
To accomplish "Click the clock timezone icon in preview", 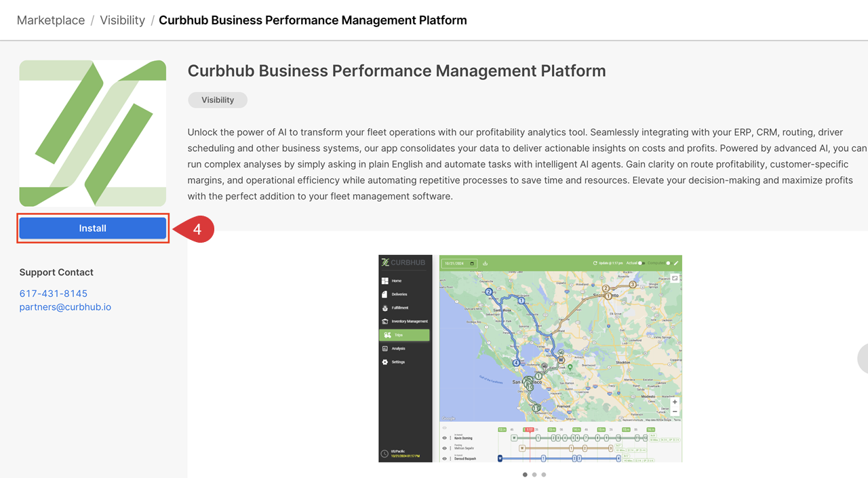I will 384,454.
